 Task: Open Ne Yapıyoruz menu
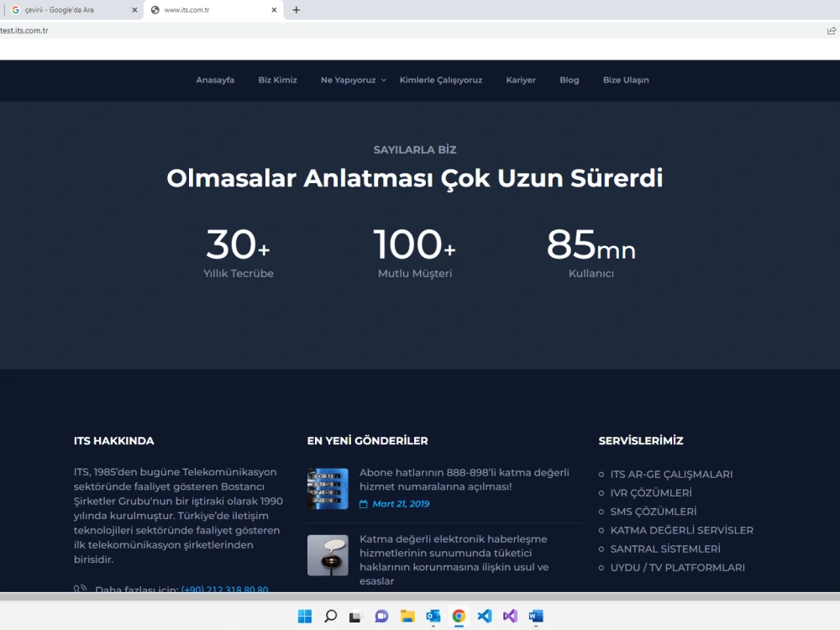click(x=349, y=80)
